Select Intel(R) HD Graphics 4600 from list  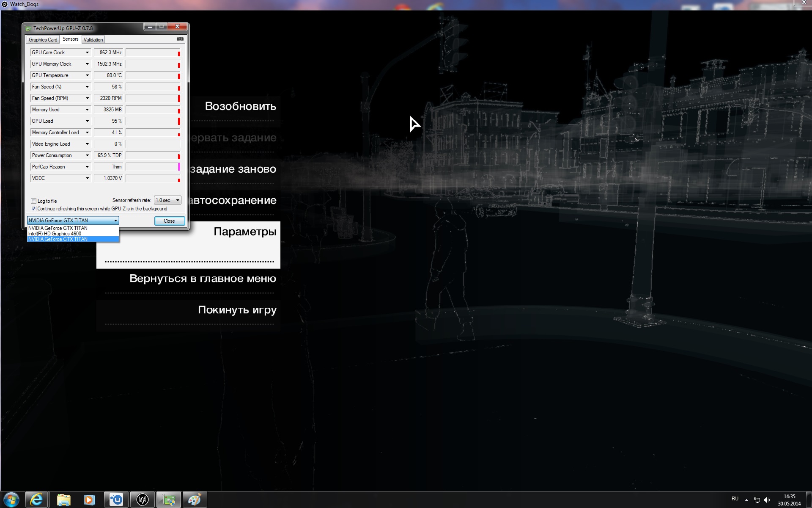pos(55,234)
